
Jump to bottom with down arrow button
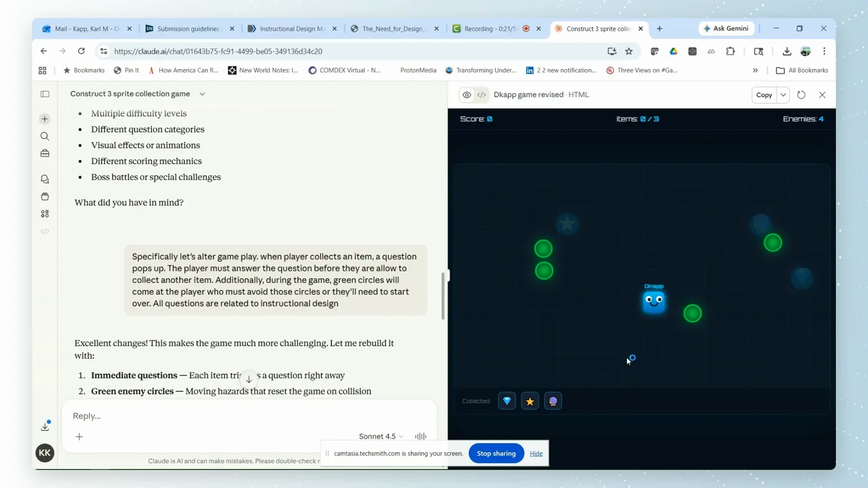[x=248, y=379]
